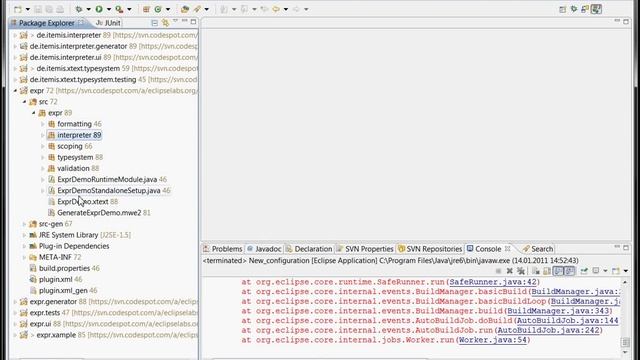640x360 pixels.
Task: Click the New Java Package icon
Action: (146, 9)
